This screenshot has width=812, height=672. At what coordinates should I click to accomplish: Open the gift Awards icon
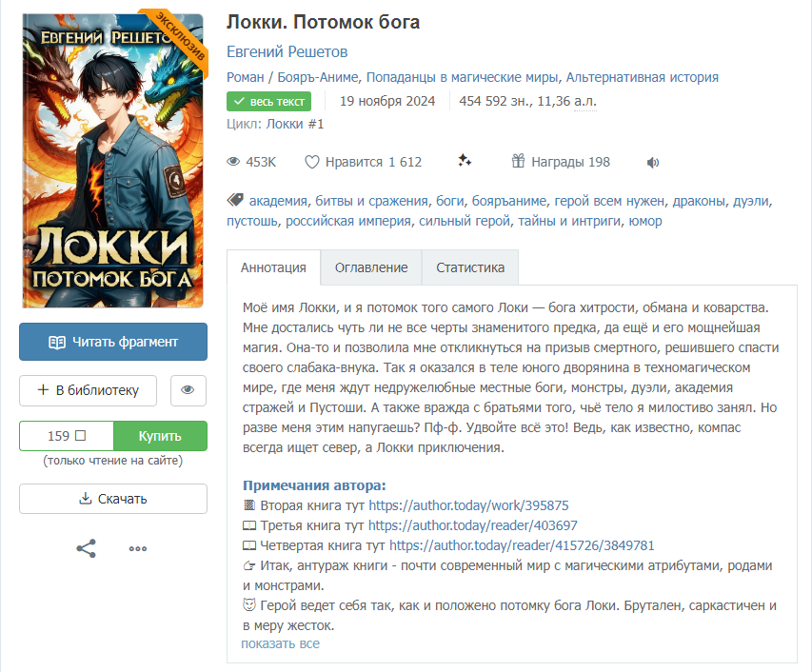(519, 161)
